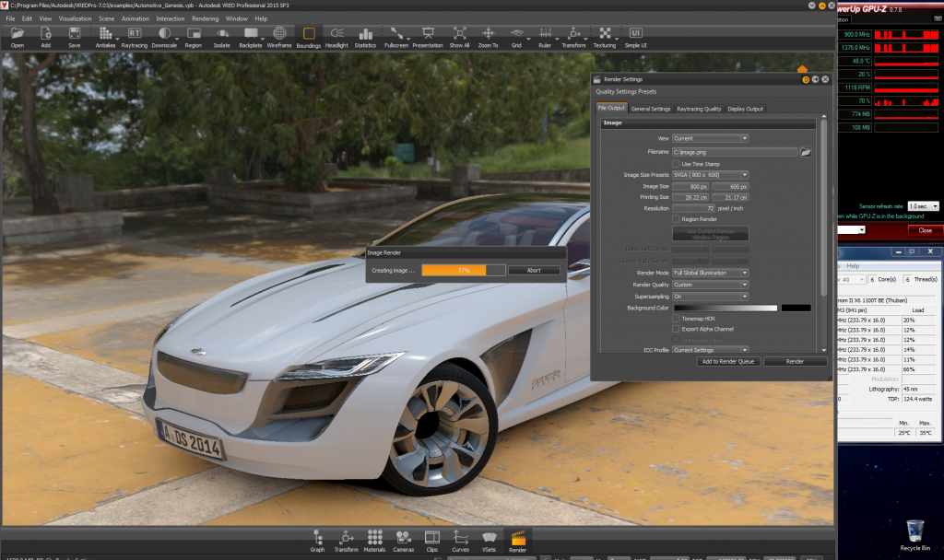944x560 pixels.
Task: Open the Supersampling dropdown
Action: point(710,297)
